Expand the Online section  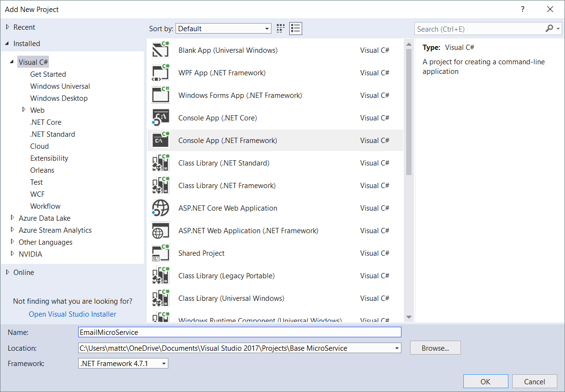point(8,272)
